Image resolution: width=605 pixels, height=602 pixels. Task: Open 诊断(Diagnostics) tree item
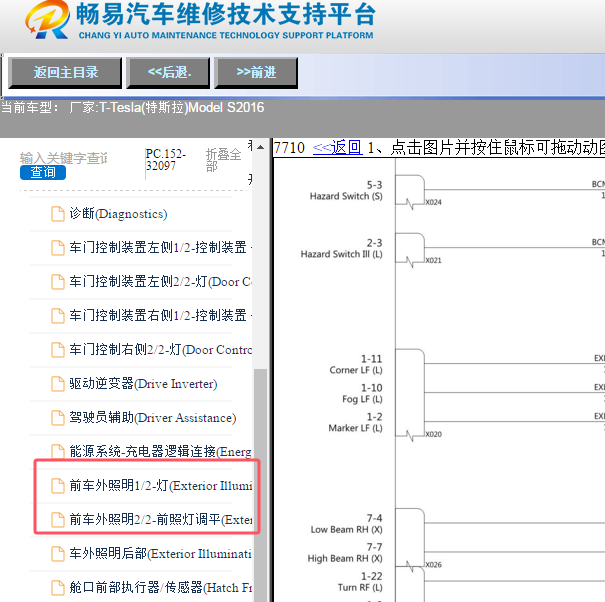[118, 214]
